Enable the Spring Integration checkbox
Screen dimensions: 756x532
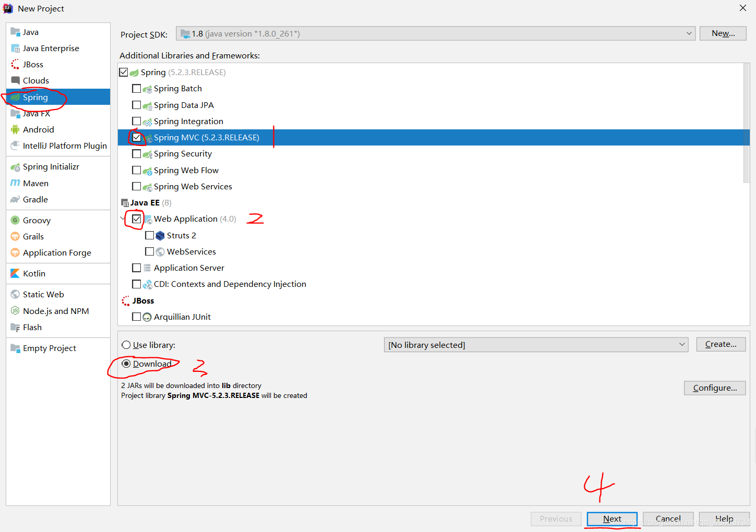137,121
